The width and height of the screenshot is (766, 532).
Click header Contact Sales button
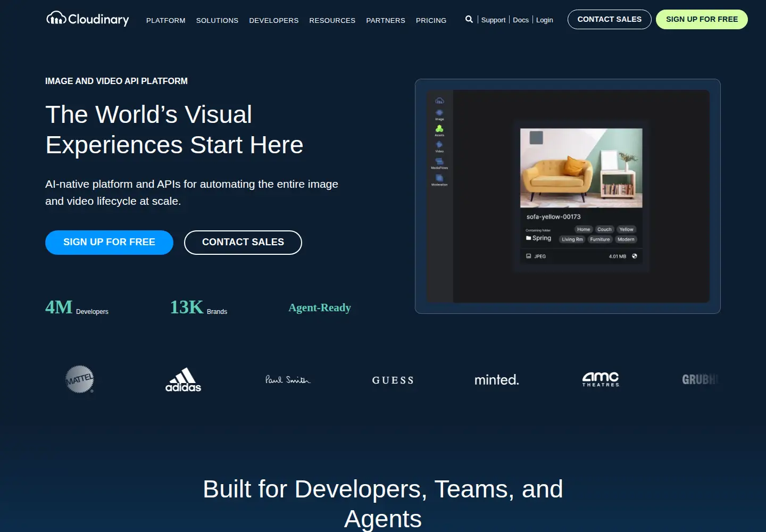[610, 19]
